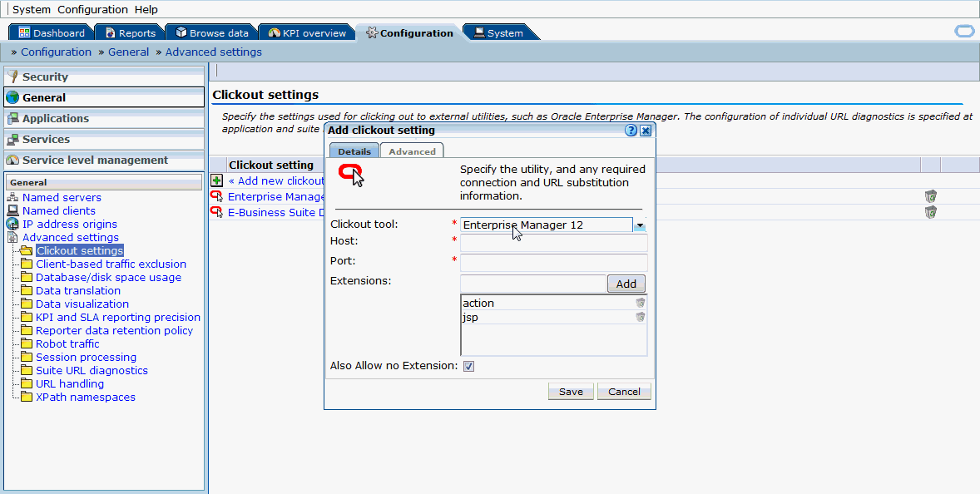Open Data visualization settings
This screenshot has height=494, width=980.
[82, 304]
